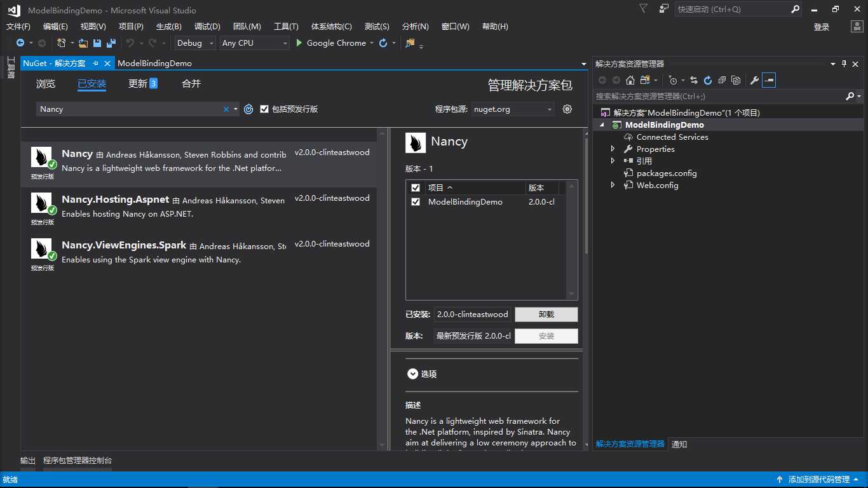Toggle the 包括预发行版 checkbox

(x=264, y=109)
